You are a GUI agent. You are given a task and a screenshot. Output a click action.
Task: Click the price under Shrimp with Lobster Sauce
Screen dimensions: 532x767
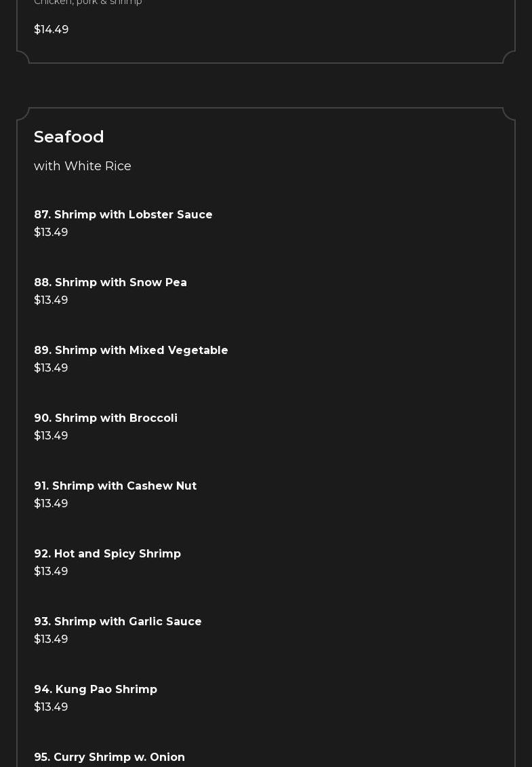[x=51, y=232]
